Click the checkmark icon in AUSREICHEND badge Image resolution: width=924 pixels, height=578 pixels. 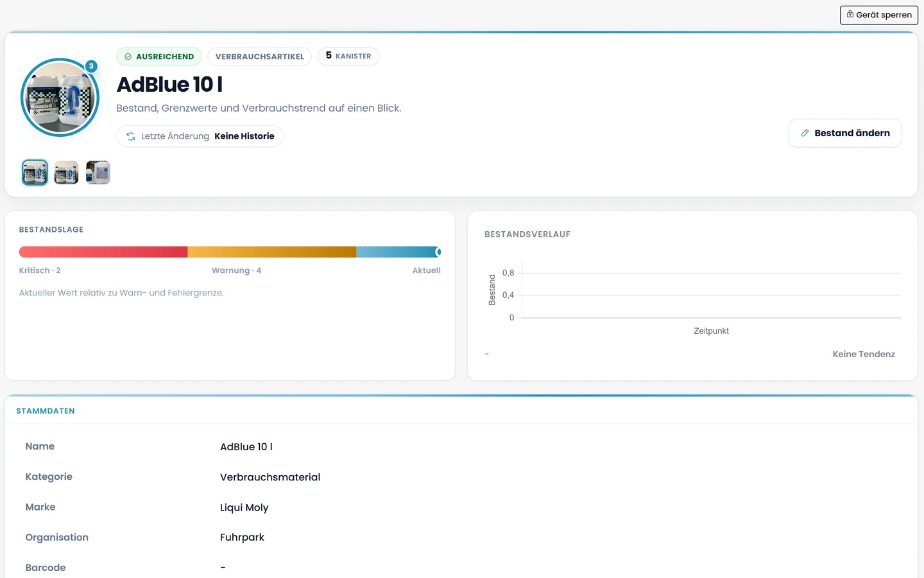128,57
